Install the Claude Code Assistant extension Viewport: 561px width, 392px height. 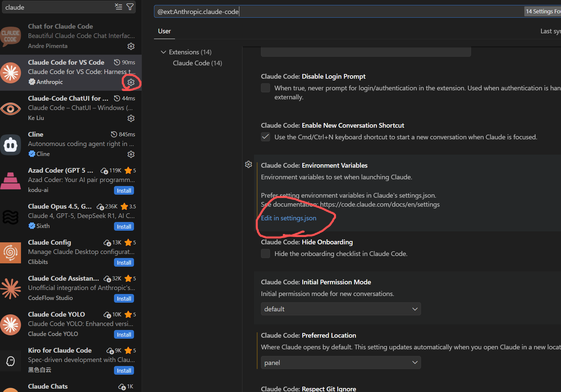124,299
